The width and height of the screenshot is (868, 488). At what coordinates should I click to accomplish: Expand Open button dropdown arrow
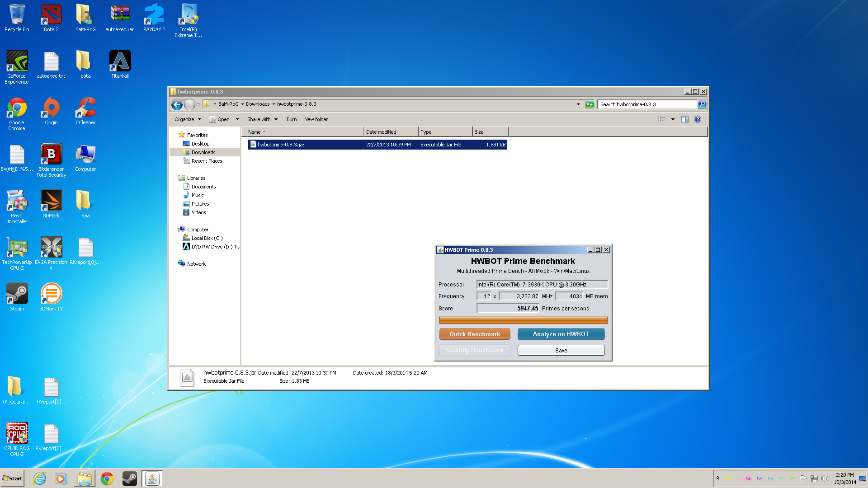tap(237, 119)
